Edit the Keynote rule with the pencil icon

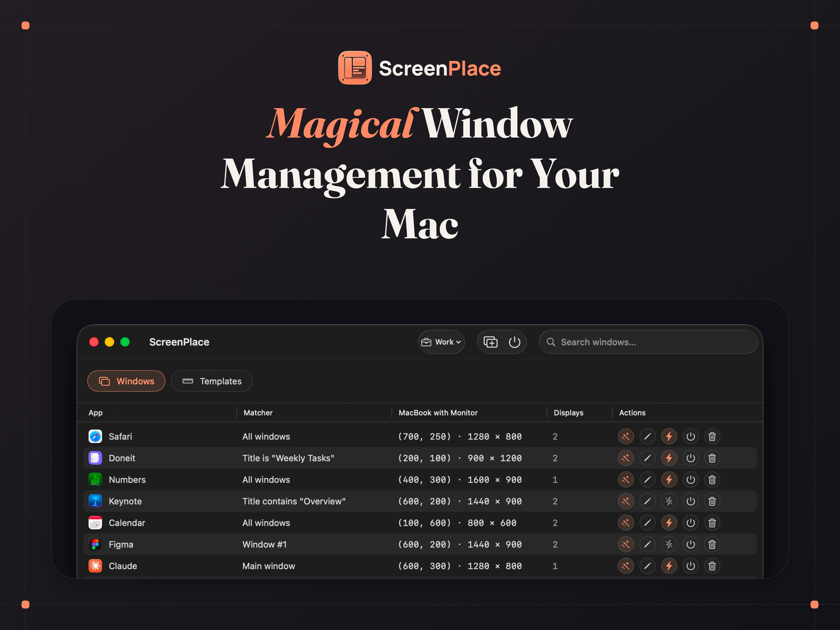click(648, 501)
